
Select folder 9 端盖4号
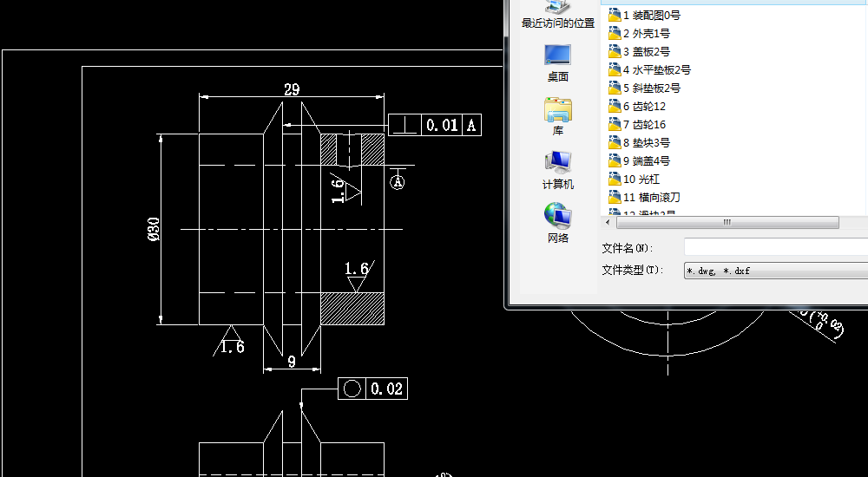click(x=640, y=161)
